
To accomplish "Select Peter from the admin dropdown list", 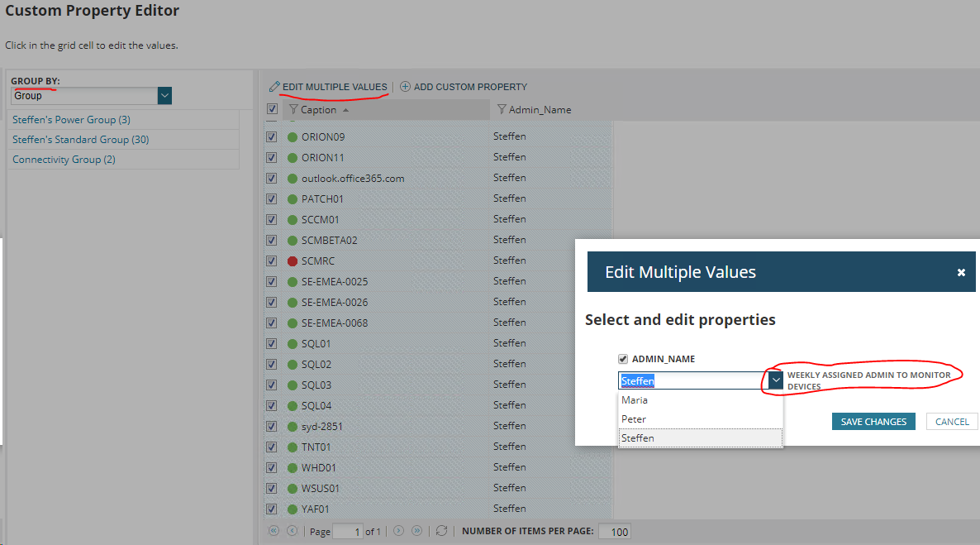I will pyautogui.click(x=700, y=419).
